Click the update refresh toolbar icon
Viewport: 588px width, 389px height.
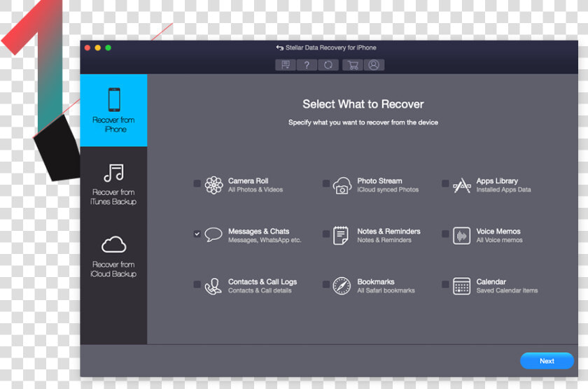coord(328,65)
